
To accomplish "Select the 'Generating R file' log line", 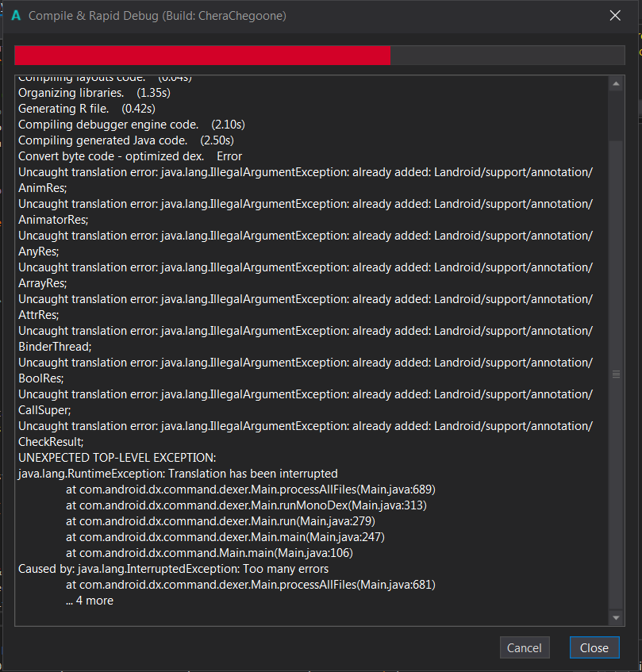I will [86, 109].
